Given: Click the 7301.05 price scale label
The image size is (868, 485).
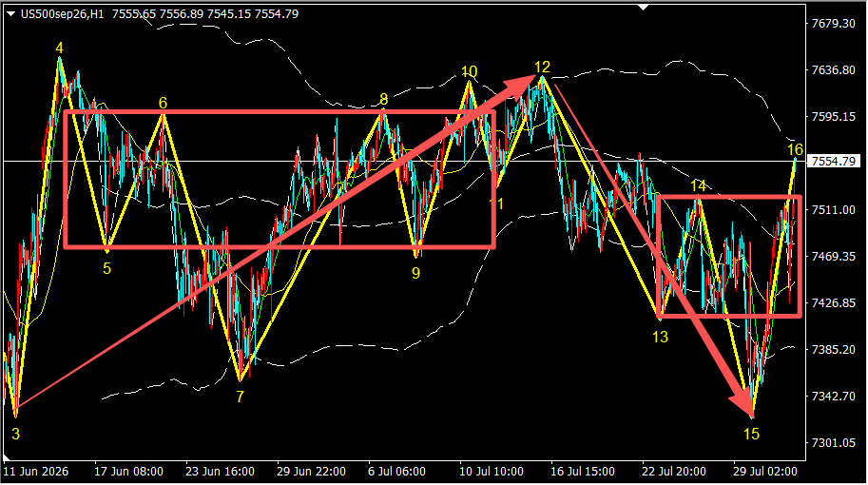Looking at the screenshot, I should click(x=833, y=442).
